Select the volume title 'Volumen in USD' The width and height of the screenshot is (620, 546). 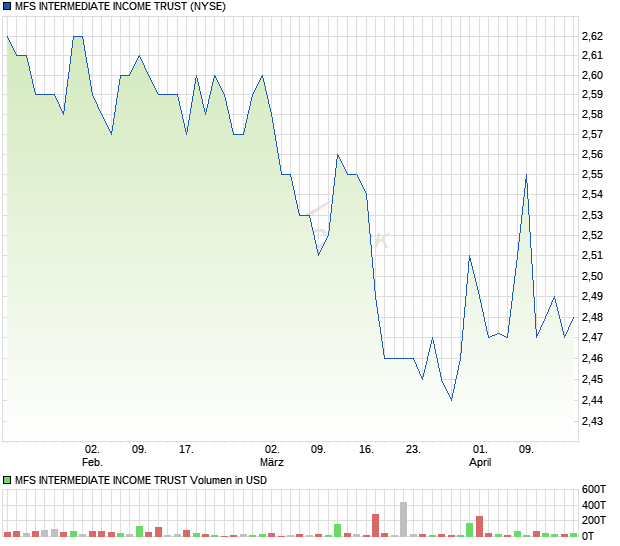tap(228, 480)
